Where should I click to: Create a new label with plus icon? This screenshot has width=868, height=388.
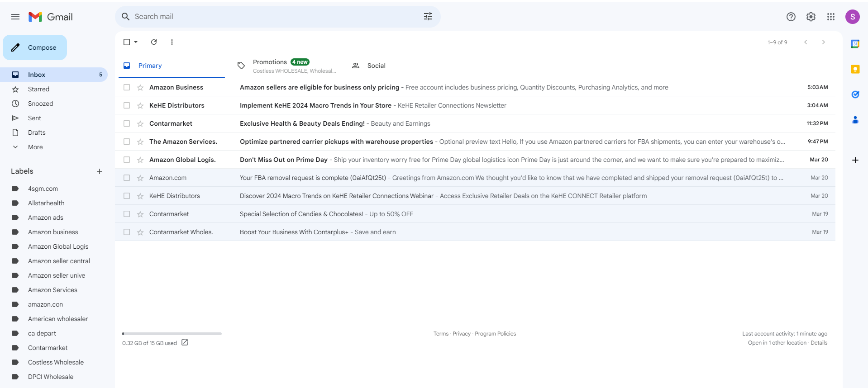click(100, 171)
